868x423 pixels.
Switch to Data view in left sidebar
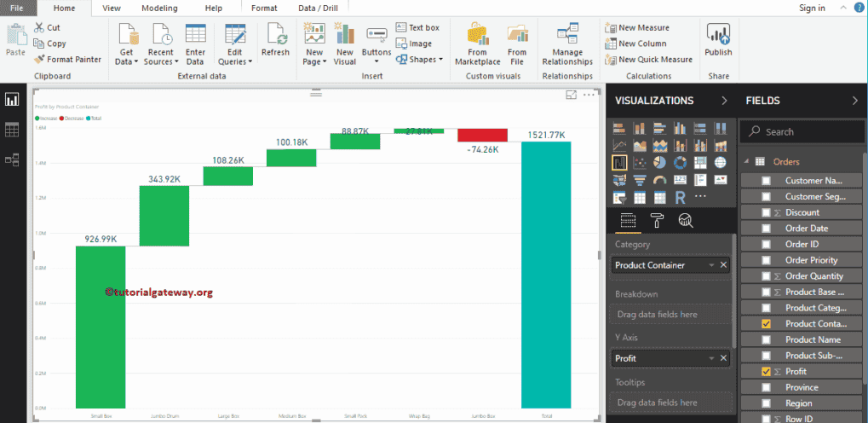coord(12,130)
